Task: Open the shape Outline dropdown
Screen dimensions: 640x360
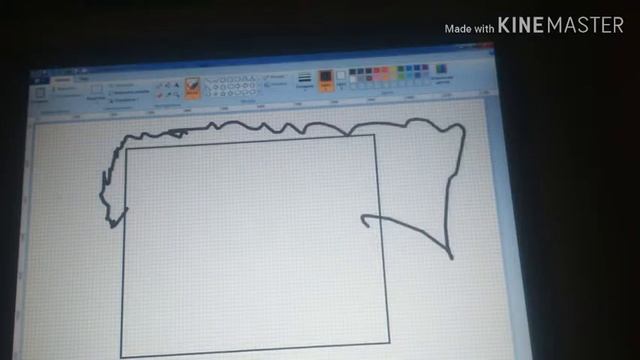Action: point(275,77)
